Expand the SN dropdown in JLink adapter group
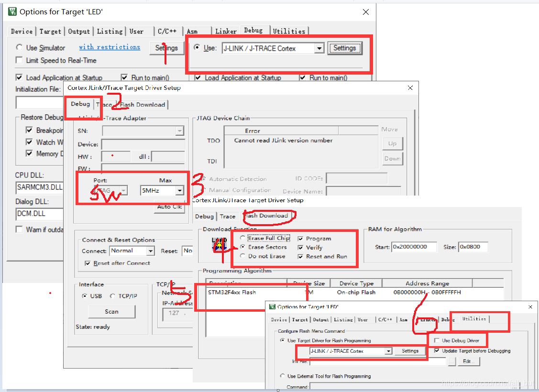This screenshot has height=392, width=539. point(179,131)
